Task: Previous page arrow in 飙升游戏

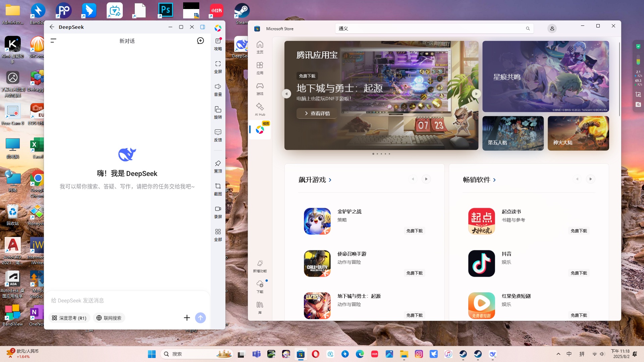Action: click(x=413, y=179)
